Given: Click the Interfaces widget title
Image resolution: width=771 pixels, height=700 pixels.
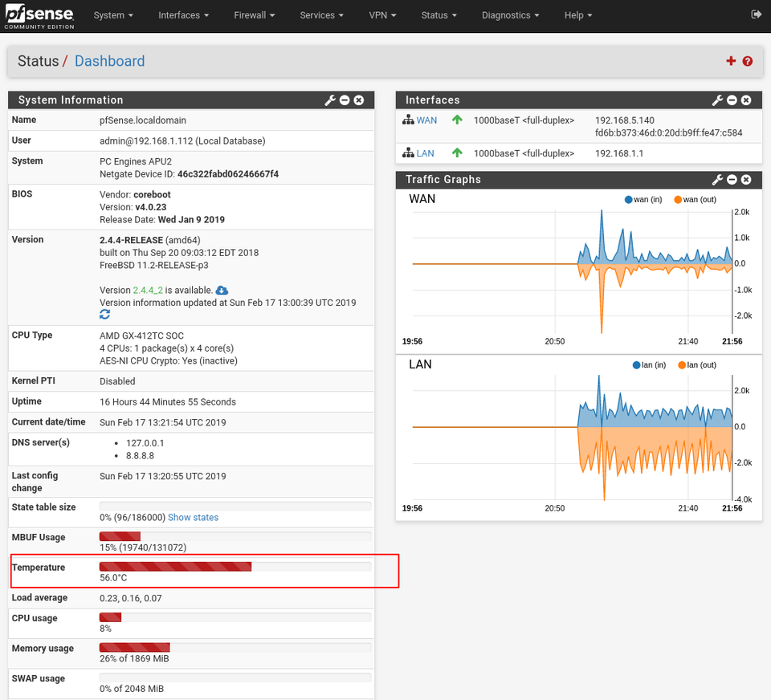Looking at the screenshot, I should (433, 100).
